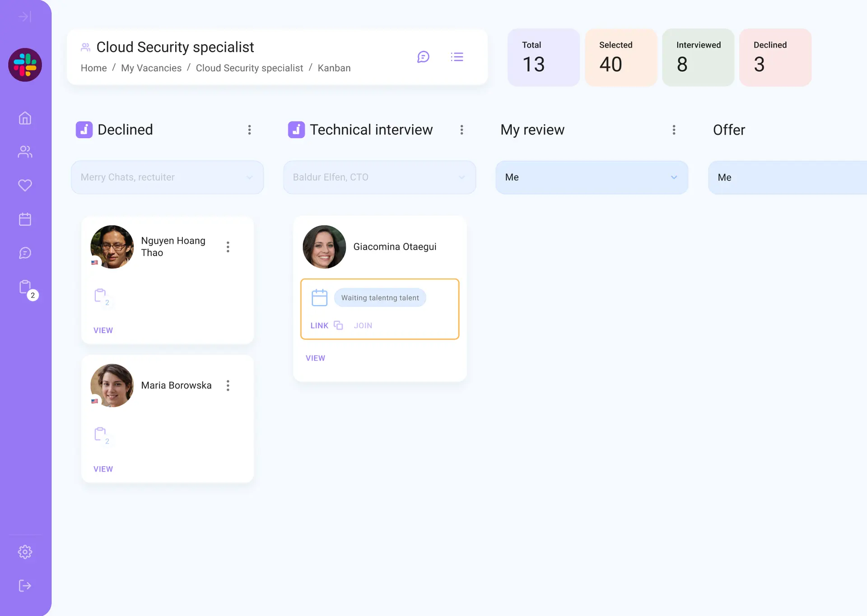This screenshot has height=616, width=867.
Task: Open Nguyen Hoang Thao card menu
Action: coord(228,247)
